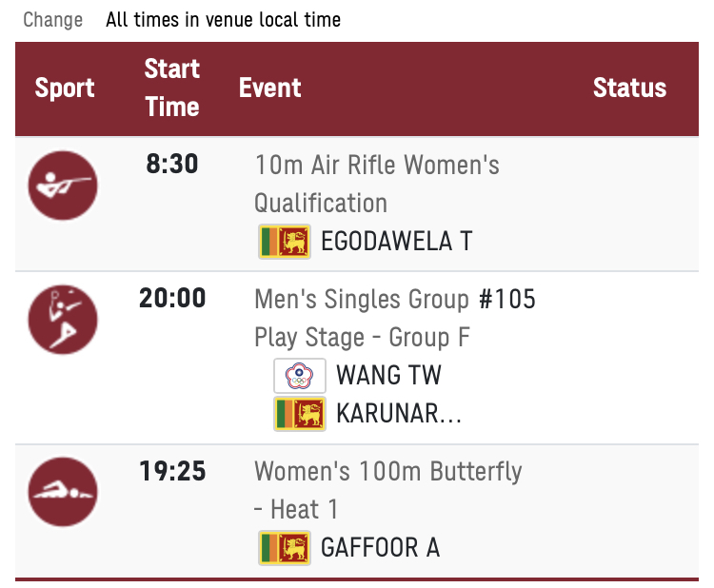Click the Sri Lanka flag beside GAFFOOR A
This screenshot has height=588, width=714.
click(285, 548)
